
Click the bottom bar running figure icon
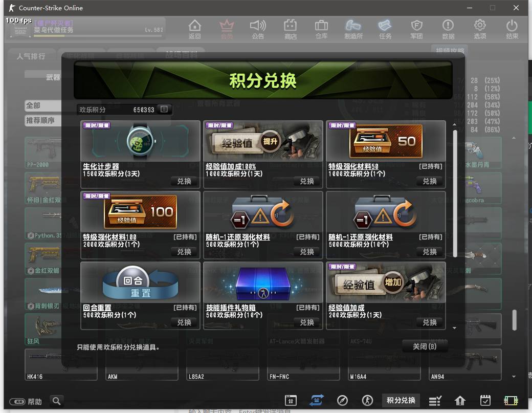[x=367, y=400]
